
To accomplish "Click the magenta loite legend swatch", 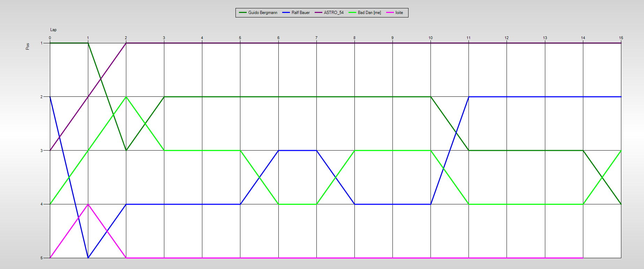I will click(x=390, y=13).
